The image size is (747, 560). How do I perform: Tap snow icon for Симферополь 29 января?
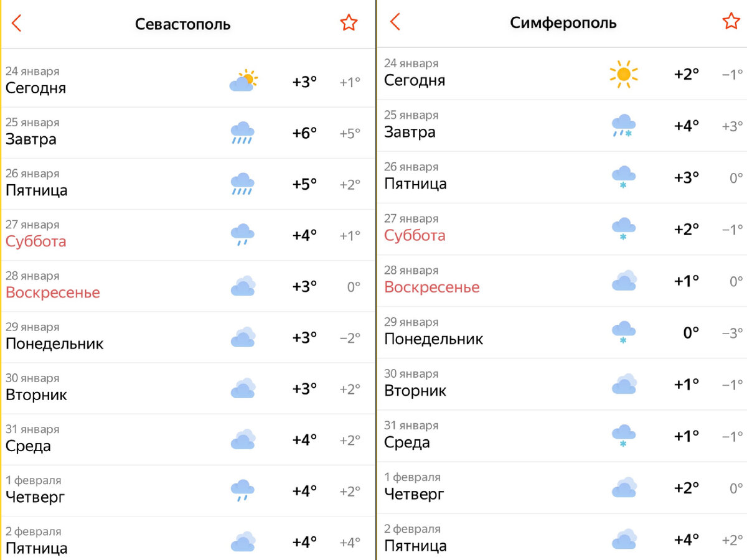coord(623,332)
